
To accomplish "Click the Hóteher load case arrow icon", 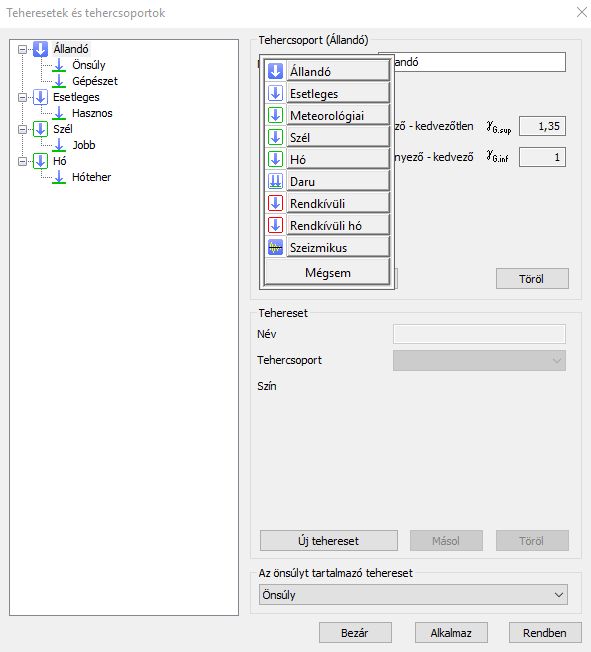I will click(x=59, y=177).
